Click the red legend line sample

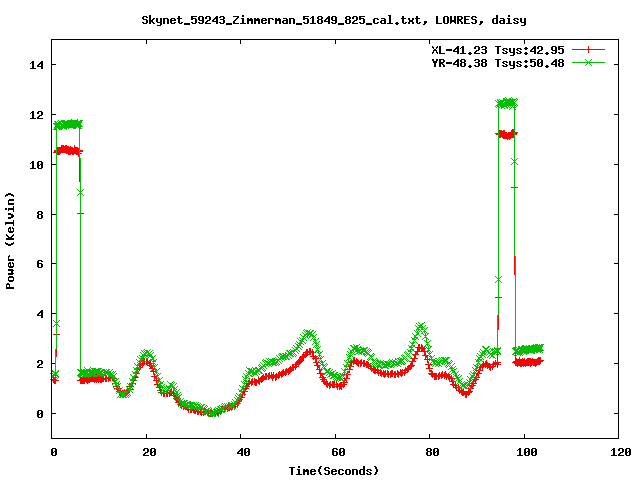click(x=588, y=50)
